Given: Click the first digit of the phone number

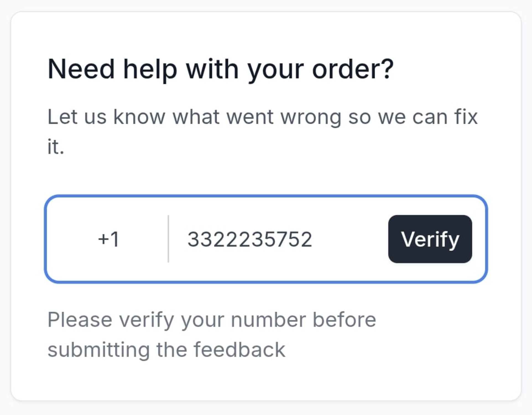Looking at the screenshot, I should pyautogui.click(x=192, y=239).
